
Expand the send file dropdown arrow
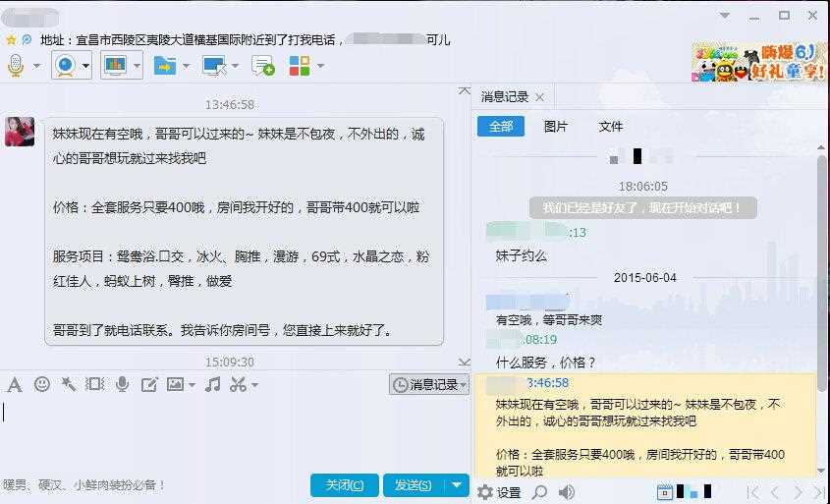pos(186,66)
